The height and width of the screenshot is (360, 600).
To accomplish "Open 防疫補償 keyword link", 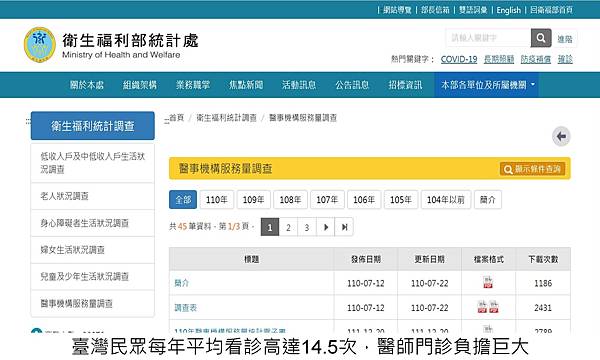I will click(x=536, y=59).
